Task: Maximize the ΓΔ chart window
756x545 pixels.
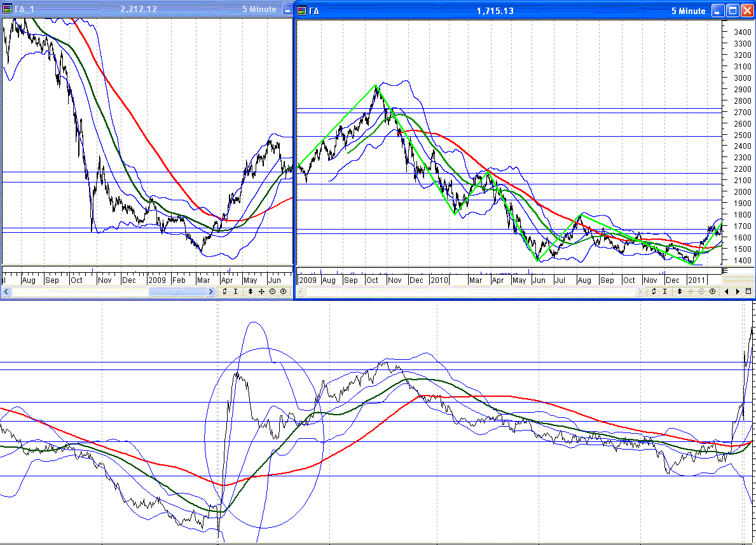Action: point(732,11)
